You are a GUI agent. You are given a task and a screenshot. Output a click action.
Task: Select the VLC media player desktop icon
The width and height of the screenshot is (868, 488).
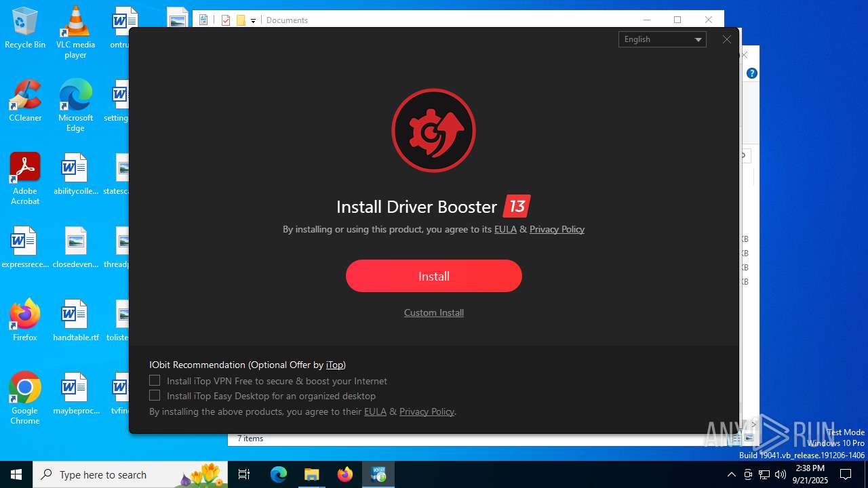pos(75,33)
